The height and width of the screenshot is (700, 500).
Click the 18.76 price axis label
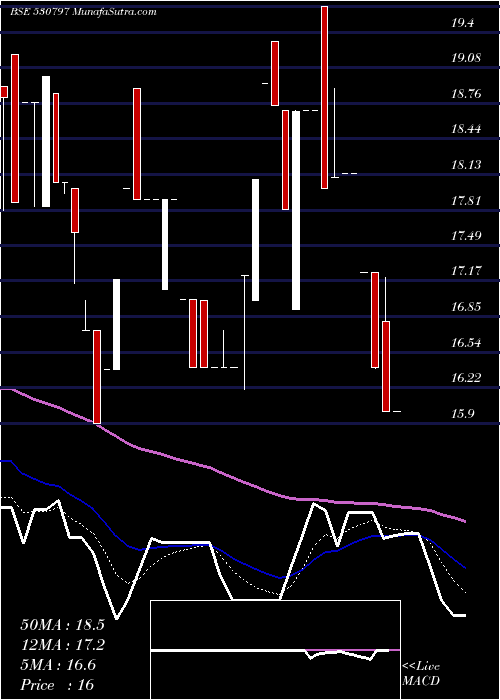(466, 94)
